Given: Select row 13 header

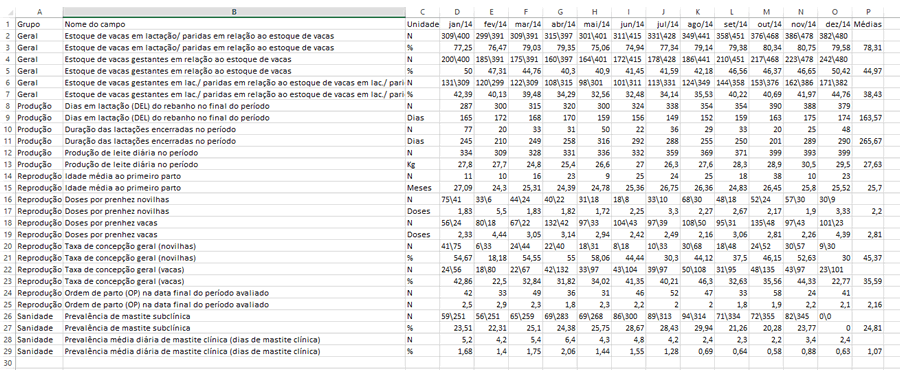Looking at the screenshot, I should pyautogui.click(x=7, y=165).
